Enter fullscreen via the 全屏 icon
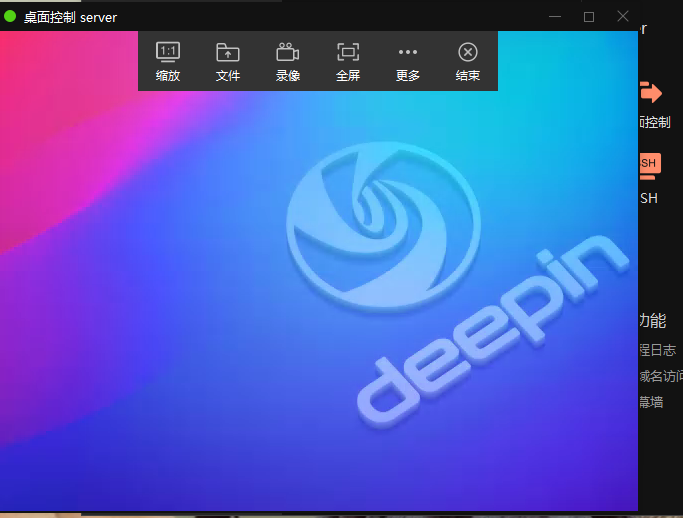Screen dimensions: 683x518 [348, 52]
